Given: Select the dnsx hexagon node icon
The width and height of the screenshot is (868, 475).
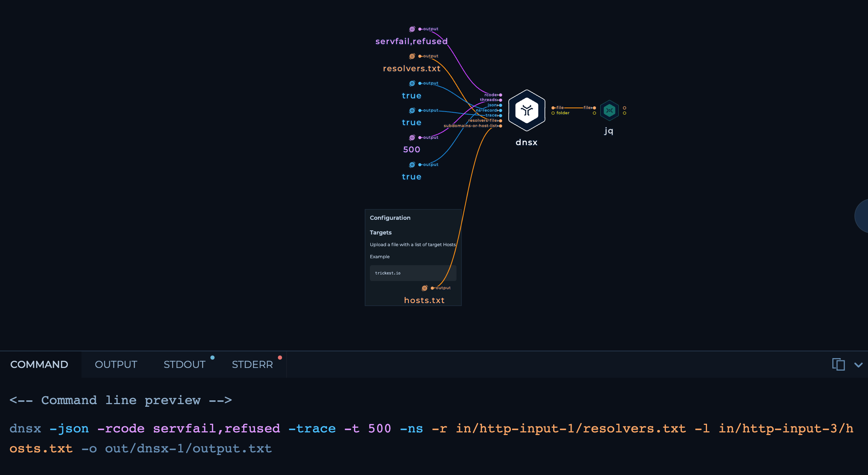Looking at the screenshot, I should click(527, 110).
